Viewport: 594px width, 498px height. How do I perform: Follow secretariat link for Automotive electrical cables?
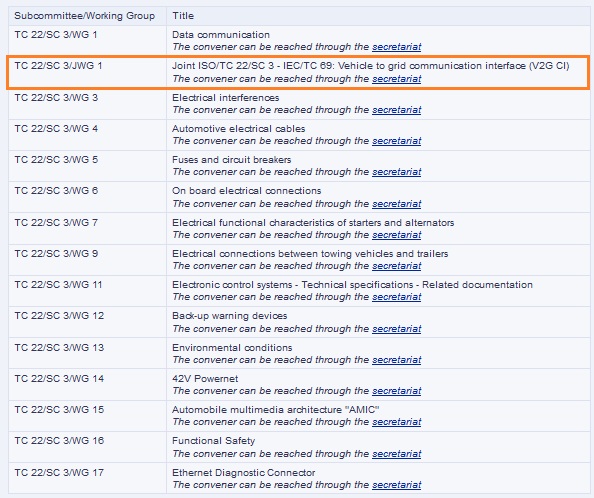click(x=396, y=141)
